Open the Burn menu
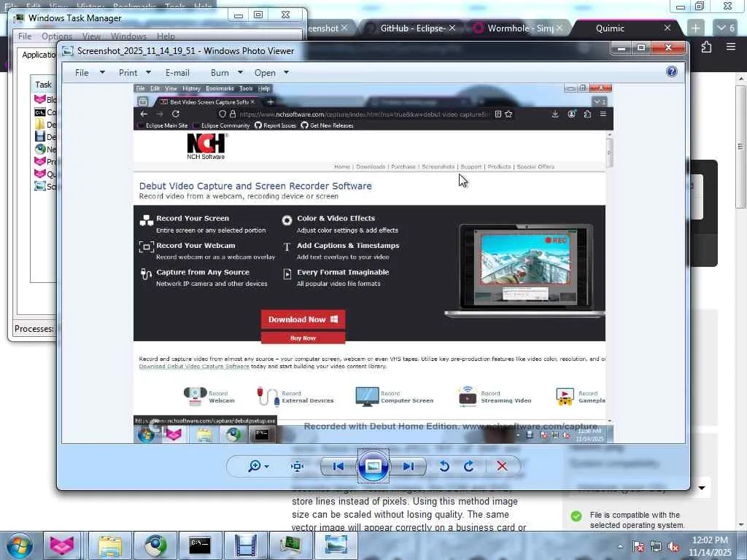 coord(220,73)
